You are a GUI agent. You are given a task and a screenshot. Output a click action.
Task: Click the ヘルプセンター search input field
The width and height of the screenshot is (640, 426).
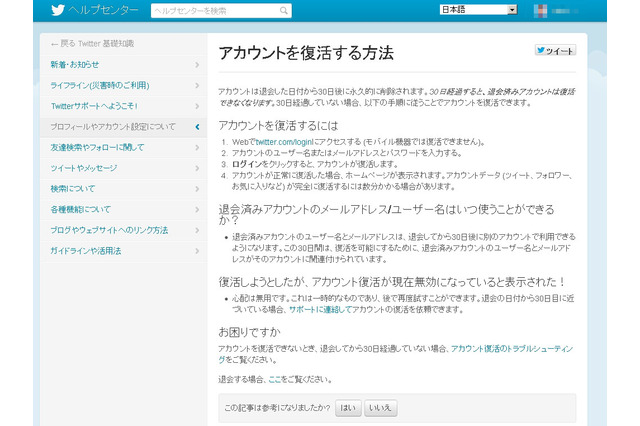[x=221, y=11]
